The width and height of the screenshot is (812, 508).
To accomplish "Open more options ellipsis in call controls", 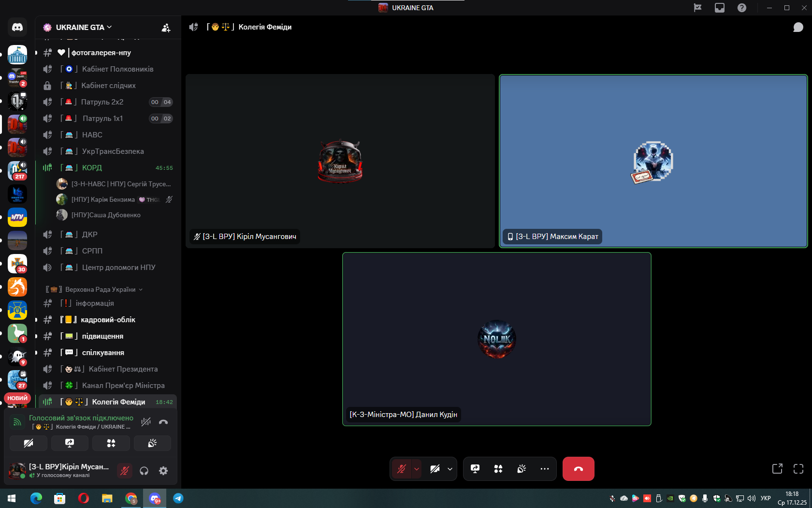I will coord(545,469).
